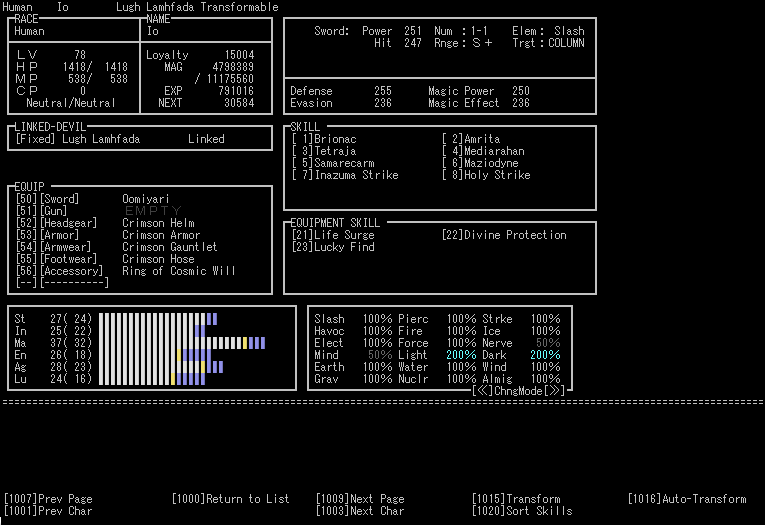Select equipment skill [23]Lucky Find

pyautogui.click(x=333, y=247)
